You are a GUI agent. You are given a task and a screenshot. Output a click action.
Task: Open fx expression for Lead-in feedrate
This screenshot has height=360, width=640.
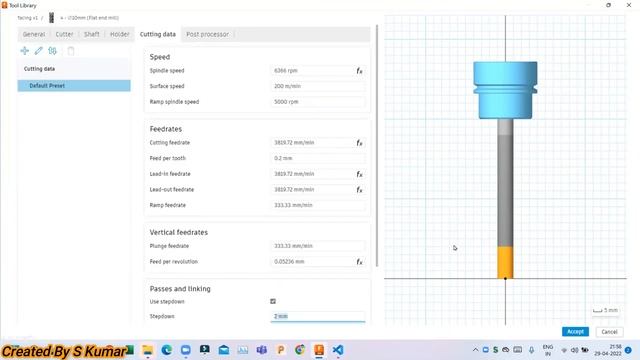coord(359,174)
